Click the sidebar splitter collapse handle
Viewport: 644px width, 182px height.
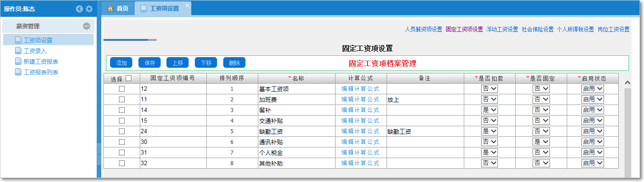[99, 154]
